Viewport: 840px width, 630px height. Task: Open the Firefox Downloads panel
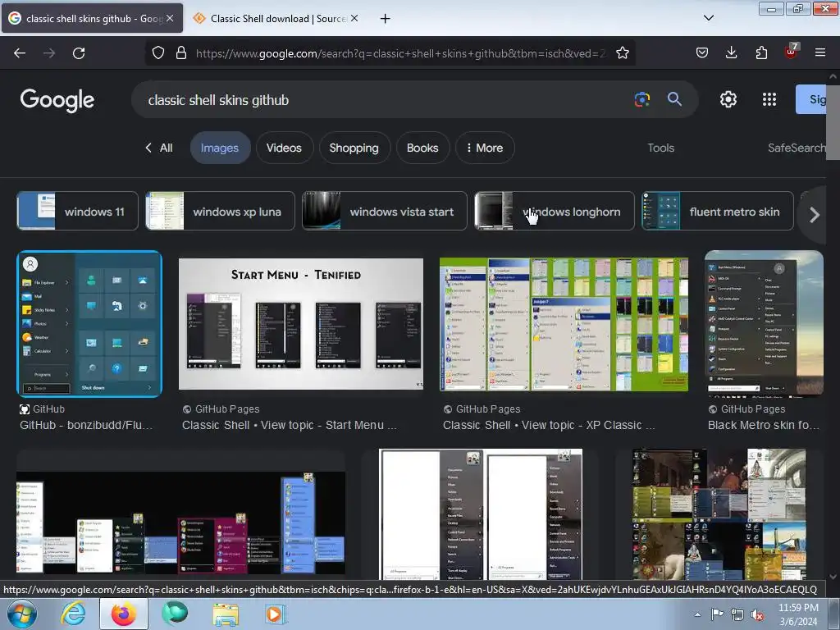[x=731, y=52]
